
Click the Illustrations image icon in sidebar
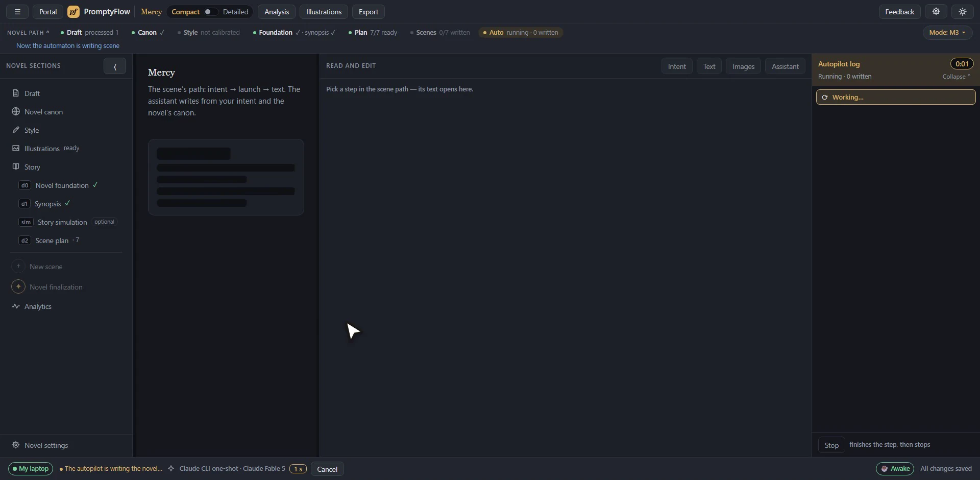point(16,149)
